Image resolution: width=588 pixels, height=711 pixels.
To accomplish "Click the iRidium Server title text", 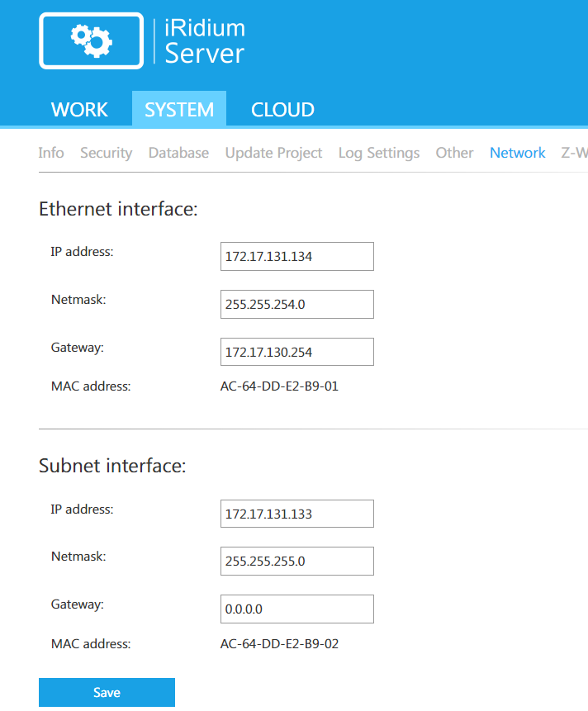I will pyautogui.click(x=204, y=41).
